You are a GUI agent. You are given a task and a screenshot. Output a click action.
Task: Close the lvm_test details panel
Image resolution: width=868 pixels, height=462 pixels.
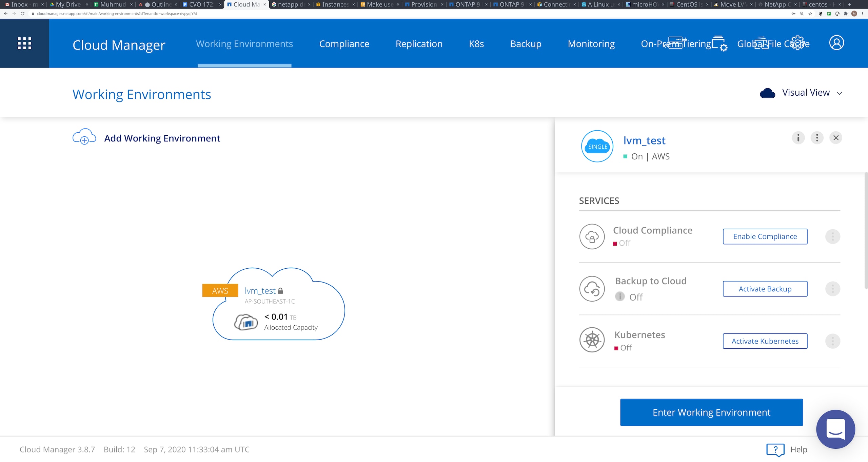click(x=836, y=138)
